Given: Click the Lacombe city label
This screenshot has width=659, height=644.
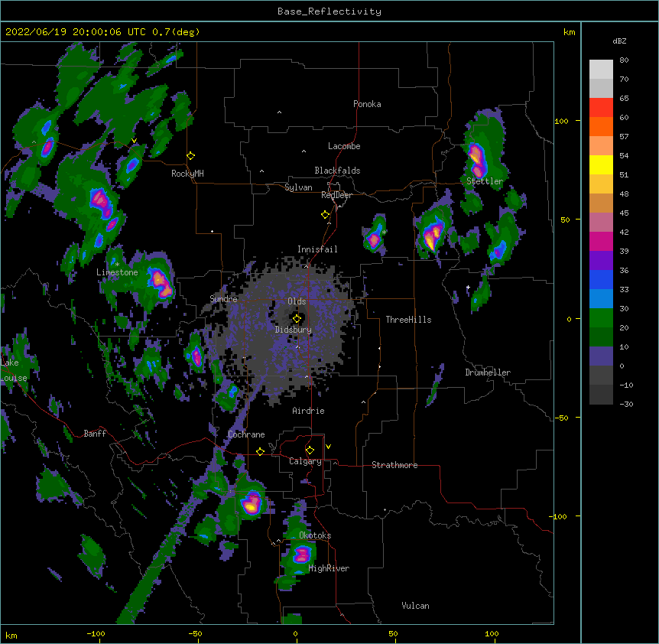Looking at the screenshot, I should (x=344, y=146).
